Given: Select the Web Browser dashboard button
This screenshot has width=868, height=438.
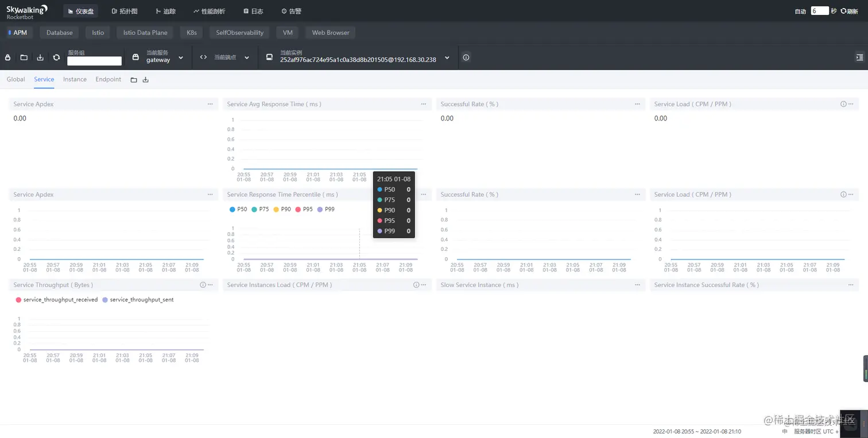Looking at the screenshot, I should pyautogui.click(x=331, y=33).
